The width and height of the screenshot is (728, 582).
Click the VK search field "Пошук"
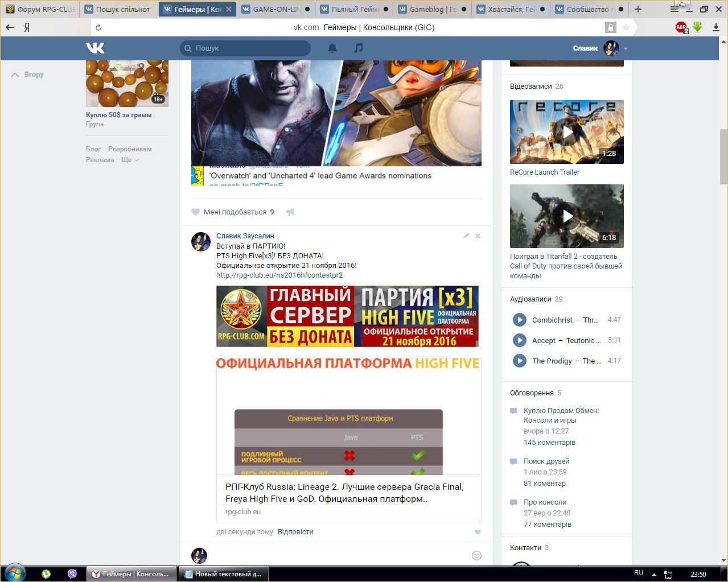coord(245,48)
